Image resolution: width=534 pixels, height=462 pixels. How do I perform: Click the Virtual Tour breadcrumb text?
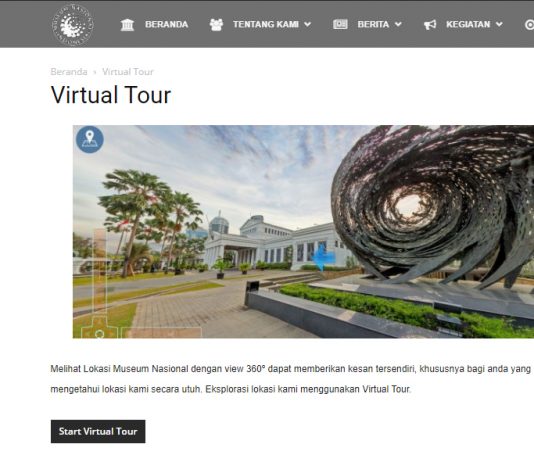[x=128, y=72]
